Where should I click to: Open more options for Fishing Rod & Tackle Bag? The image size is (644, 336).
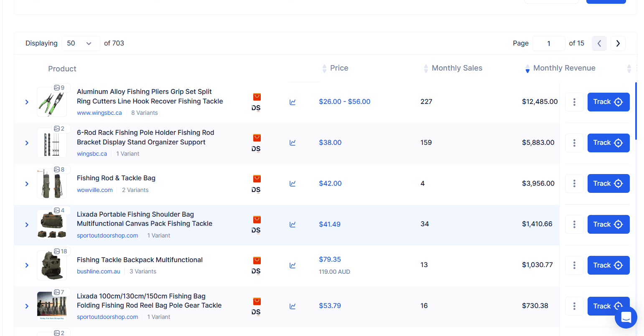tap(574, 184)
